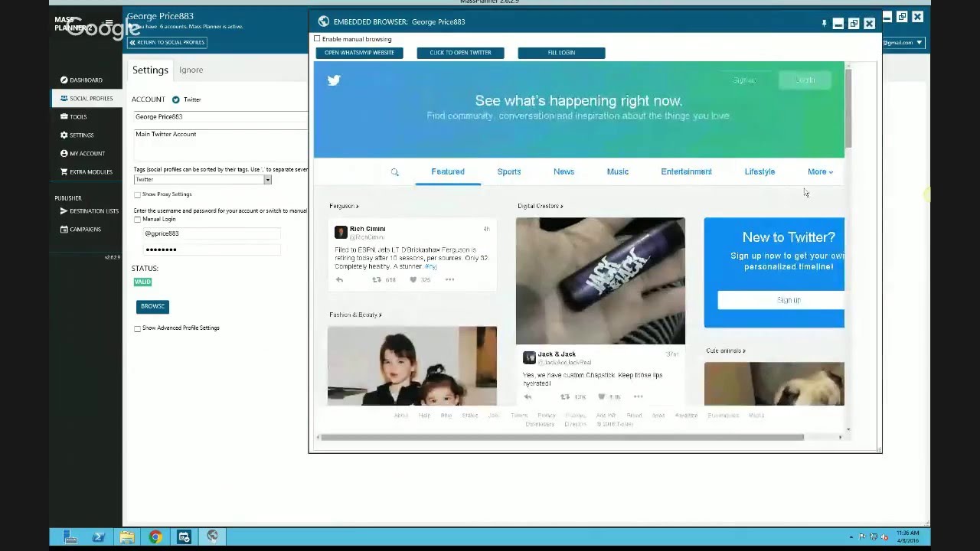The height and width of the screenshot is (551, 980).
Task: Switch to the Settings tab
Action: click(150, 70)
